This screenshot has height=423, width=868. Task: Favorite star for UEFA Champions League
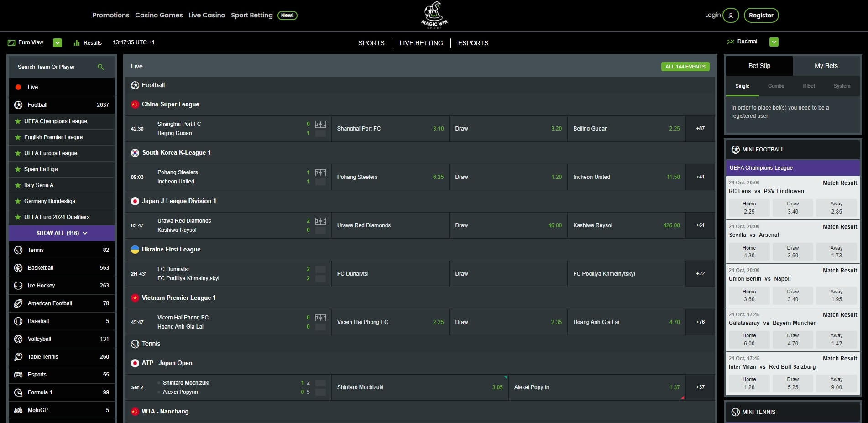point(18,121)
